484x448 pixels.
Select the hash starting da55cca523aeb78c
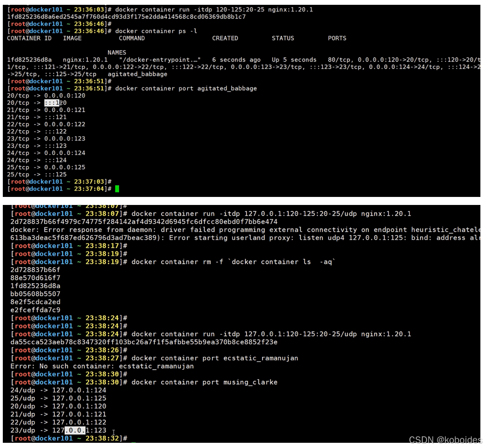click(144, 342)
